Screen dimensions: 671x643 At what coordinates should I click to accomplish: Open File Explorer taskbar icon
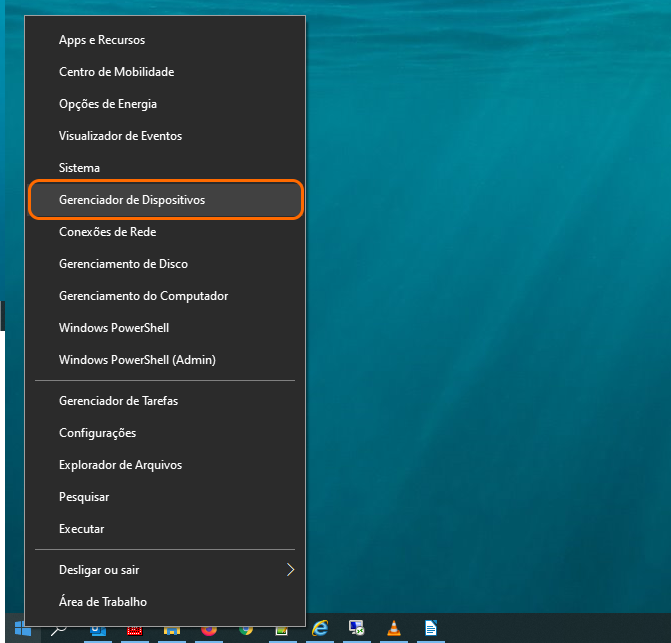point(172,630)
